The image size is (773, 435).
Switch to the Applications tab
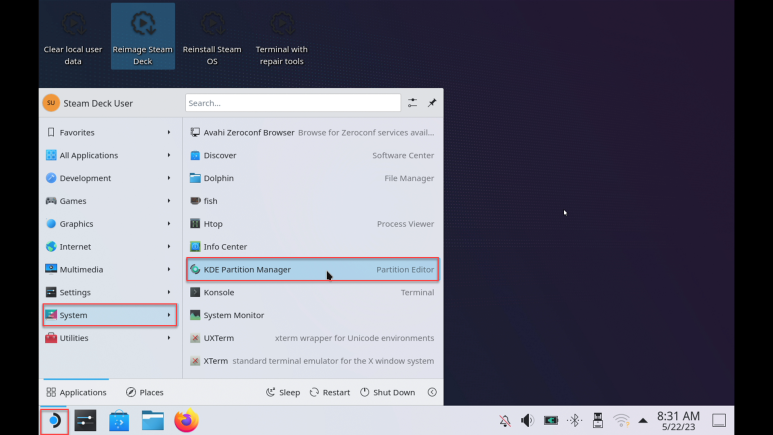(x=76, y=392)
